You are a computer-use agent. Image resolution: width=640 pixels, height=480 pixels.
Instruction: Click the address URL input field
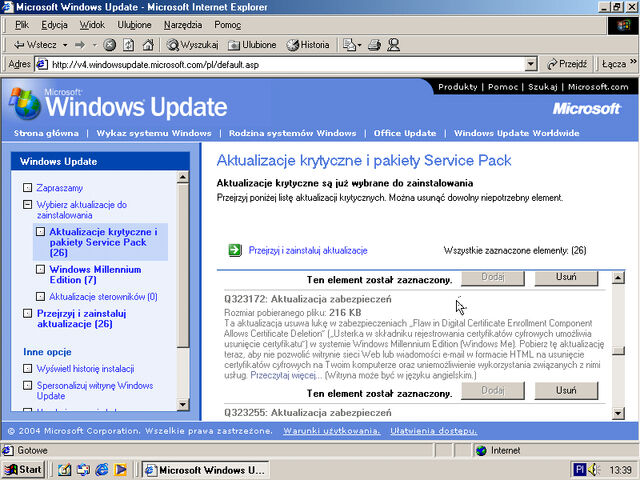(x=286, y=64)
